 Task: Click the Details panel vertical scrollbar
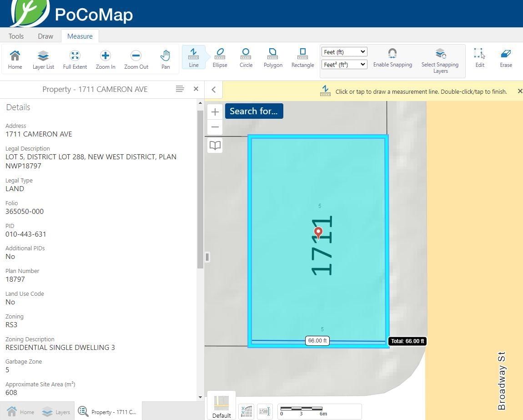tap(200, 189)
